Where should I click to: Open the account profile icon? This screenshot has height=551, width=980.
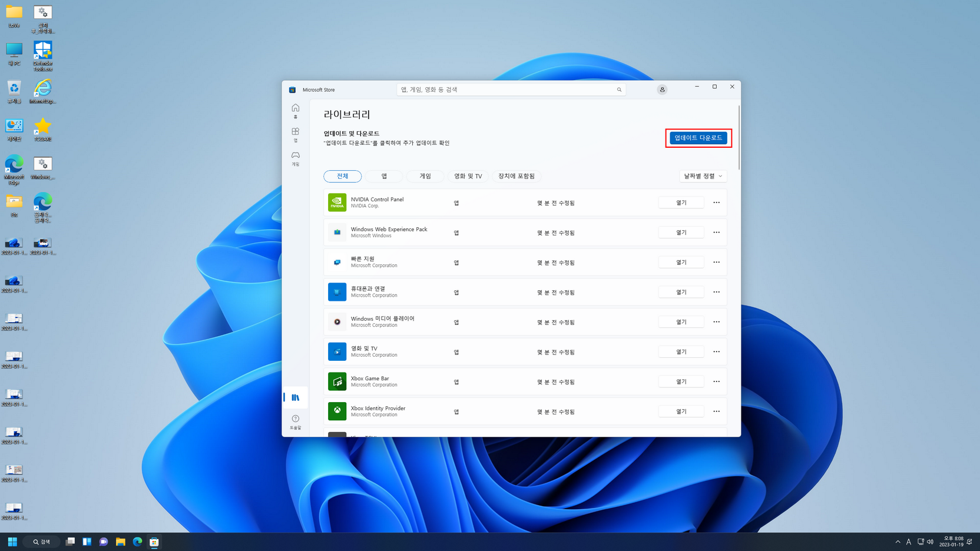(662, 89)
